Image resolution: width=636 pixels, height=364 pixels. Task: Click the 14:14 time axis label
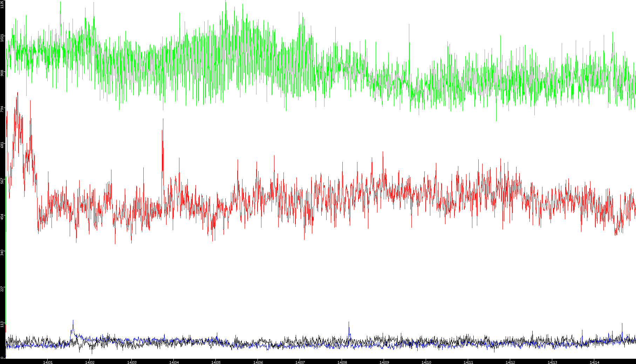click(x=594, y=362)
